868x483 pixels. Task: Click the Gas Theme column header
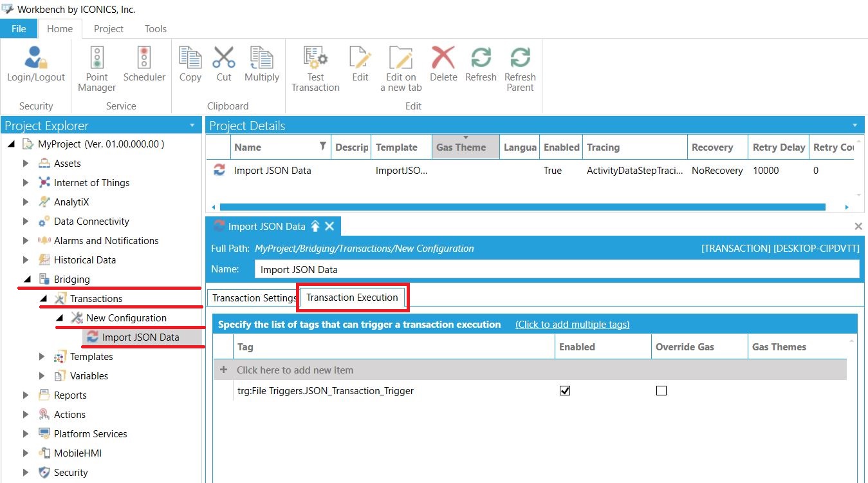[x=466, y=147]
